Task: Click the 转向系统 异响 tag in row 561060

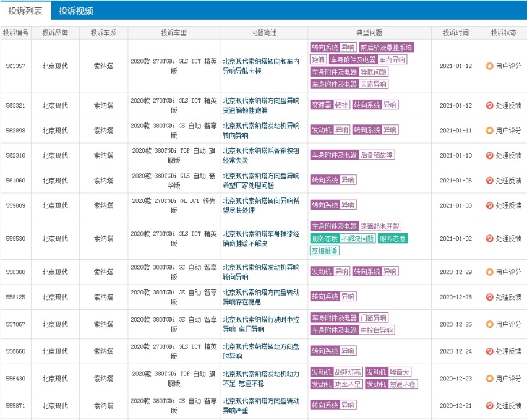Action: pos(333,180)
